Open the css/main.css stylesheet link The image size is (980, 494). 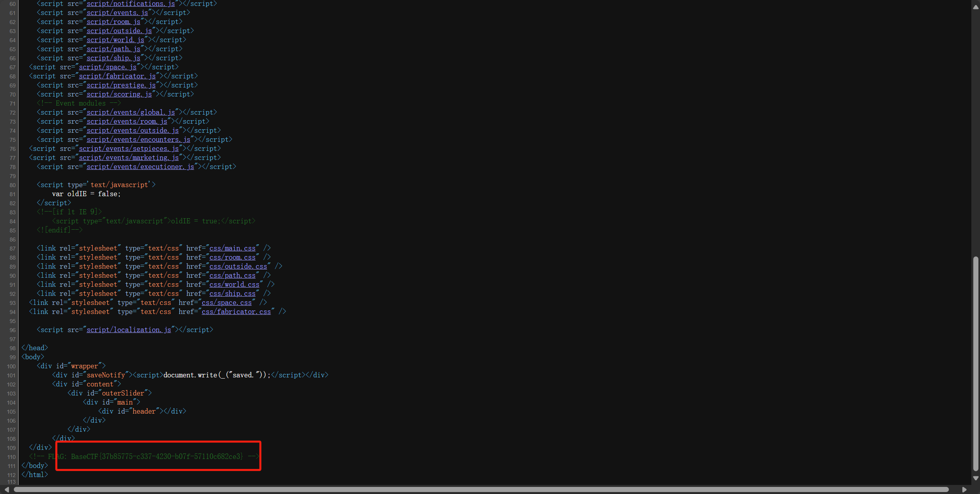point(232,248)
